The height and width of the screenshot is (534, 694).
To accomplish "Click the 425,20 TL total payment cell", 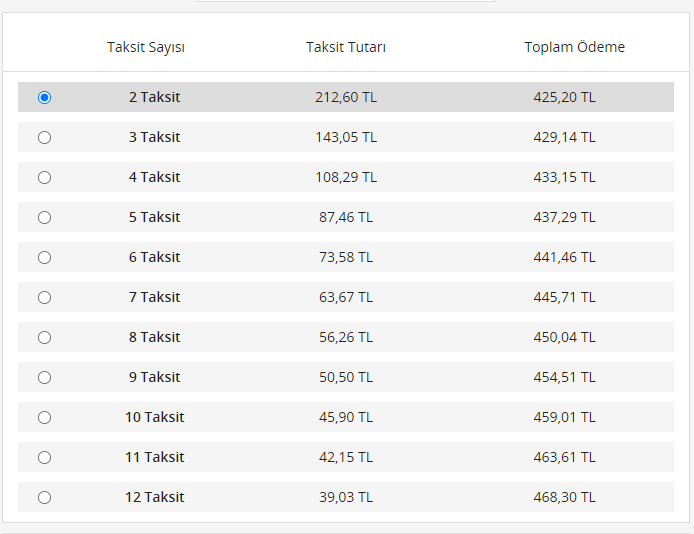I will pyautogui.click(x=564, y=97).
